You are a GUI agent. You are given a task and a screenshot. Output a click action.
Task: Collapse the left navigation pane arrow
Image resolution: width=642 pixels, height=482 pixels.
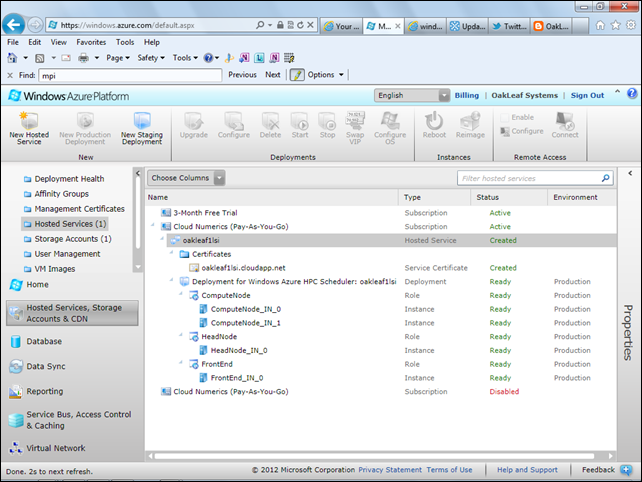[x=138, y=173]
